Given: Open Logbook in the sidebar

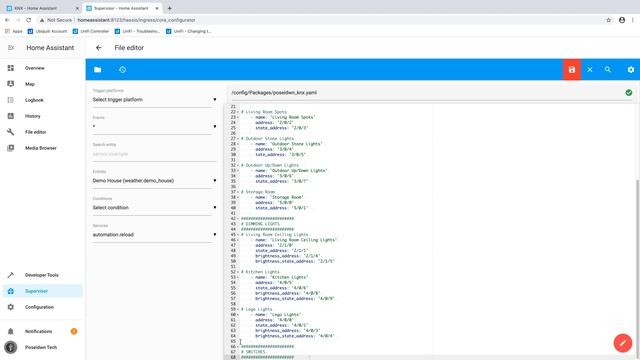Looking at the screenshot, I should pos(42,100).
